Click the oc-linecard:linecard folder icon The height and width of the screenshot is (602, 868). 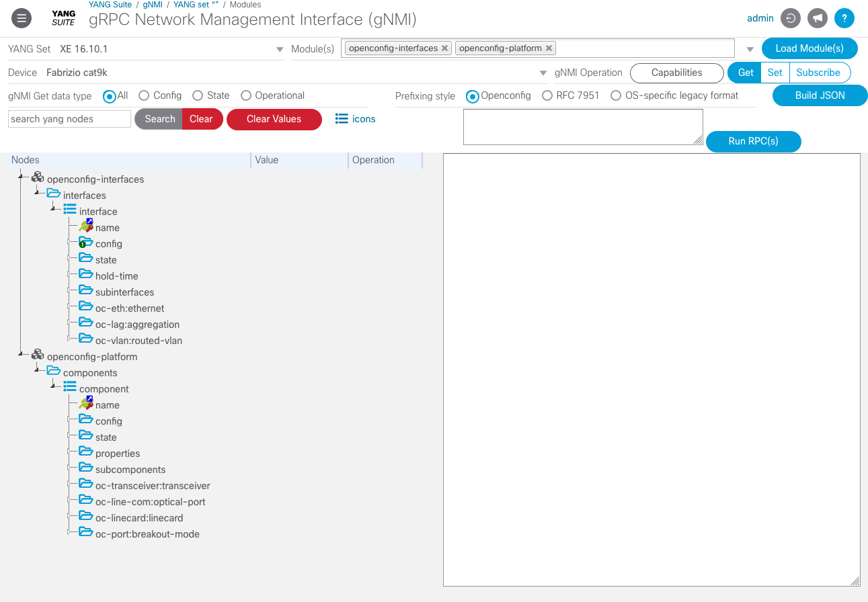[85, 517]
